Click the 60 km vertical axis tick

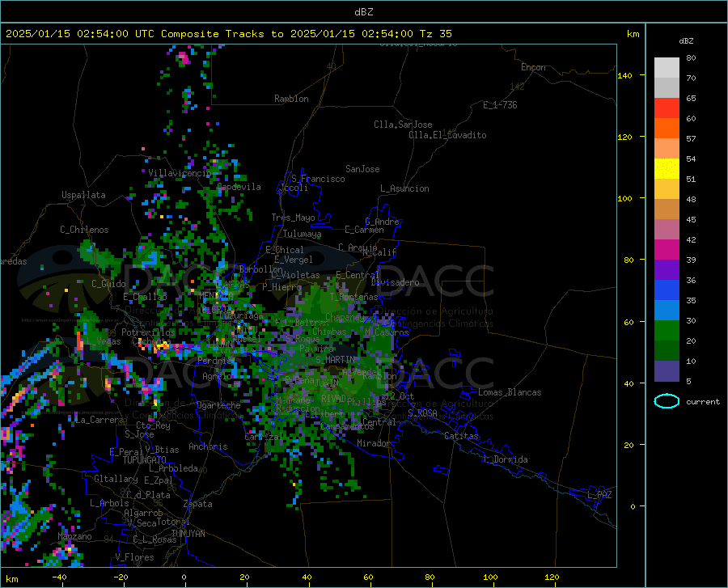629,322
